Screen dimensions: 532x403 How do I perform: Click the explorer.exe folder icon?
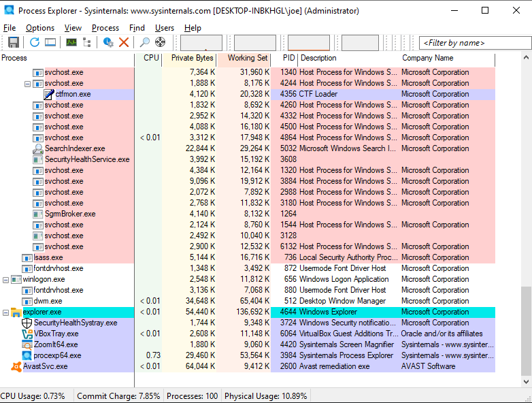click(x=16, y=312)
